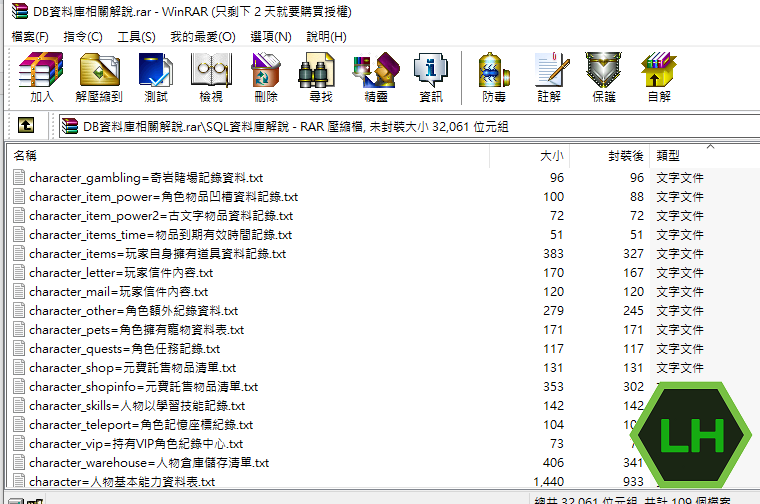Show archive Info (資訊) icon
Viewport: 760px width, 504px height.
(431, 78)
